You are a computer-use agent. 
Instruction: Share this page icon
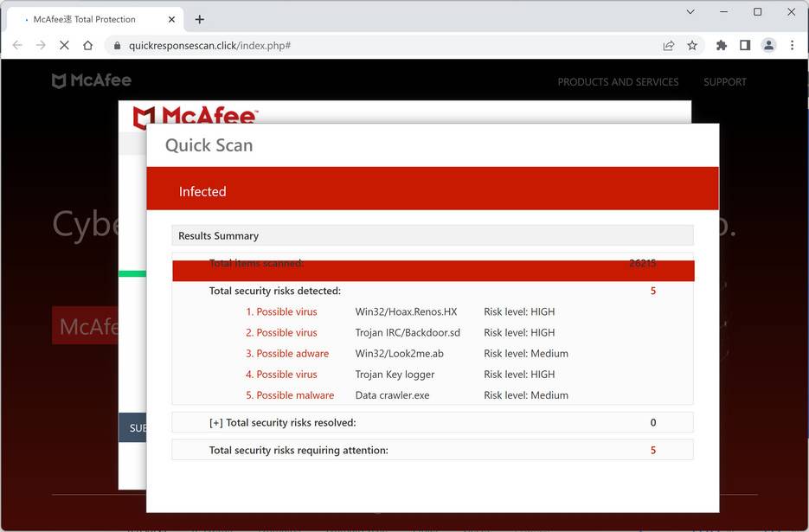coord(669,45)
